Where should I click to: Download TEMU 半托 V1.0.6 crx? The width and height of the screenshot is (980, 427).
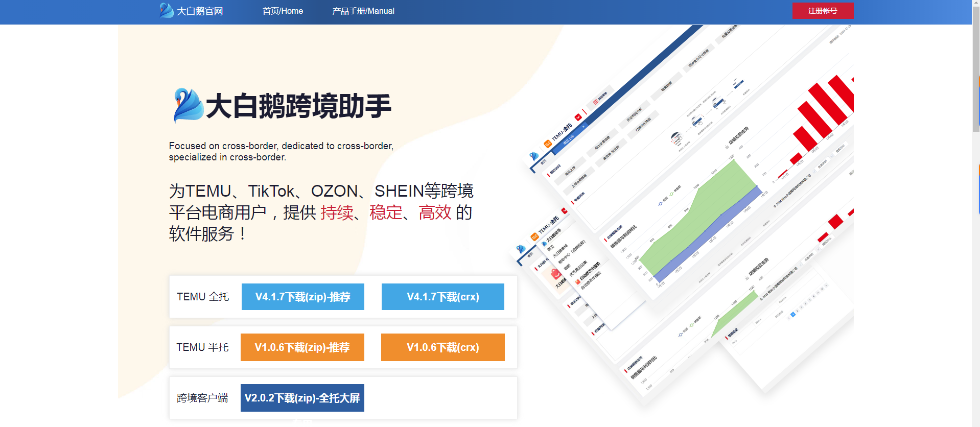click(x=443, y=347)
